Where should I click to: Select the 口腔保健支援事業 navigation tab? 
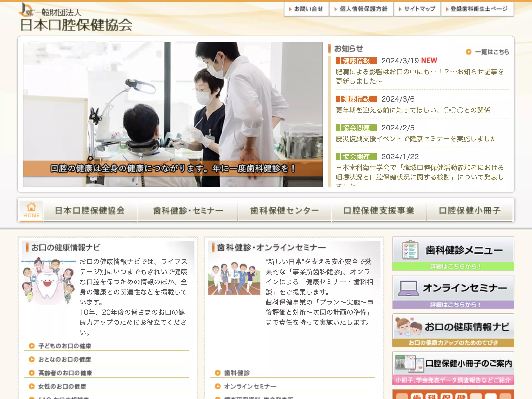(379, 210)
